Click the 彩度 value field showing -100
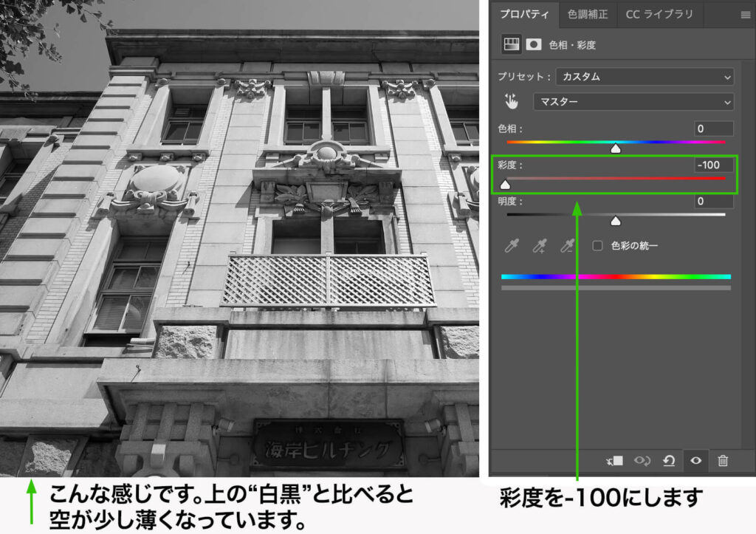Image resolution: width=756 pixels, height=534 pixels. point(714,165)
